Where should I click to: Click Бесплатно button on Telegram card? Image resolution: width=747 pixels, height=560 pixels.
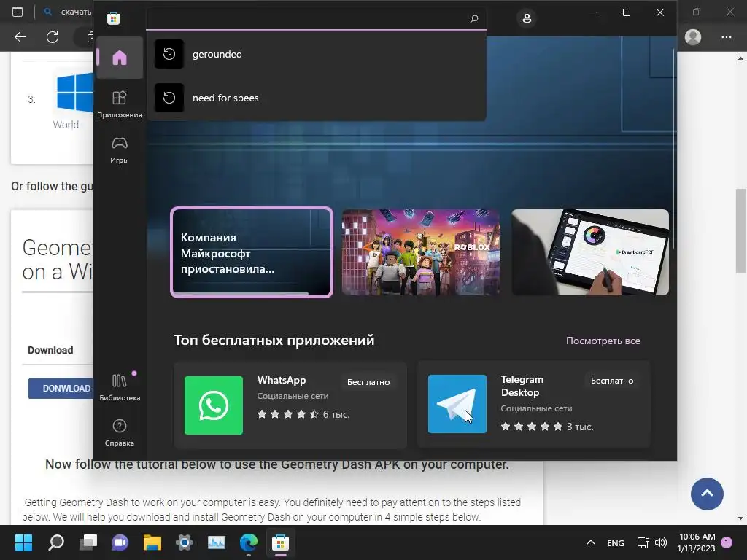point(612,381)
